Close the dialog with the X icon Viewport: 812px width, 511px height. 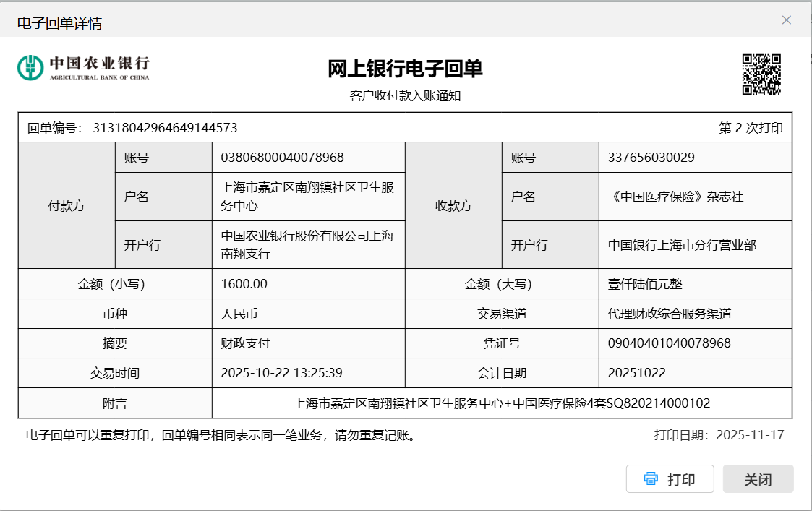787,20
